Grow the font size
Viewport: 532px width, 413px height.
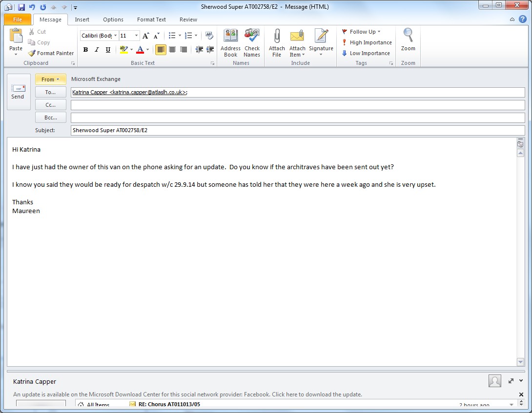click(146, 36)
